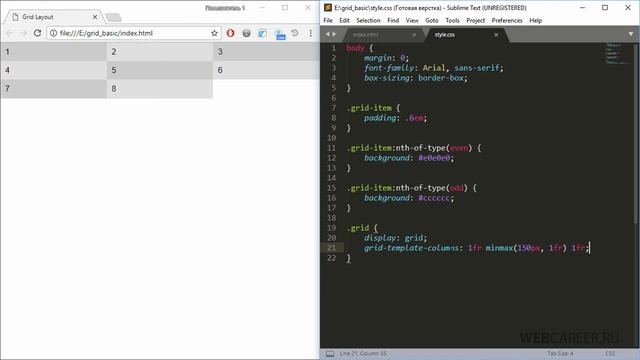Viewport: 640px width, 360px height.
Task: Click Line 21, Column status text
Action: click(x=363, y=353)
